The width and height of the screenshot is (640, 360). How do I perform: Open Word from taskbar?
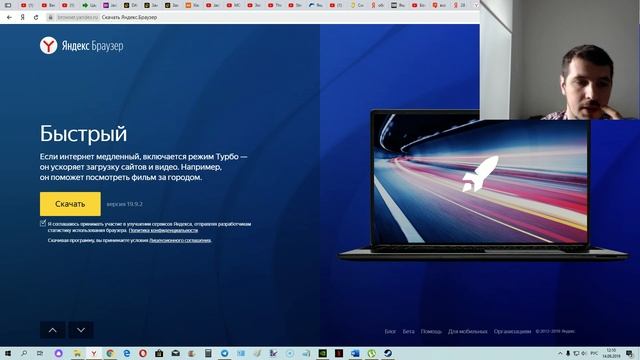tap(355, 353)
